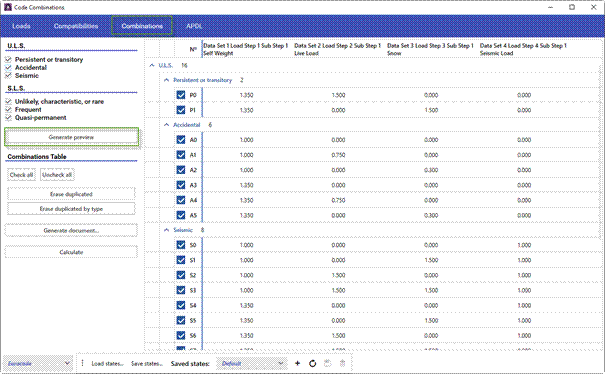Click the Seismic Load cell in S0 row
The image size is (605, 374).
pos(524,245)
